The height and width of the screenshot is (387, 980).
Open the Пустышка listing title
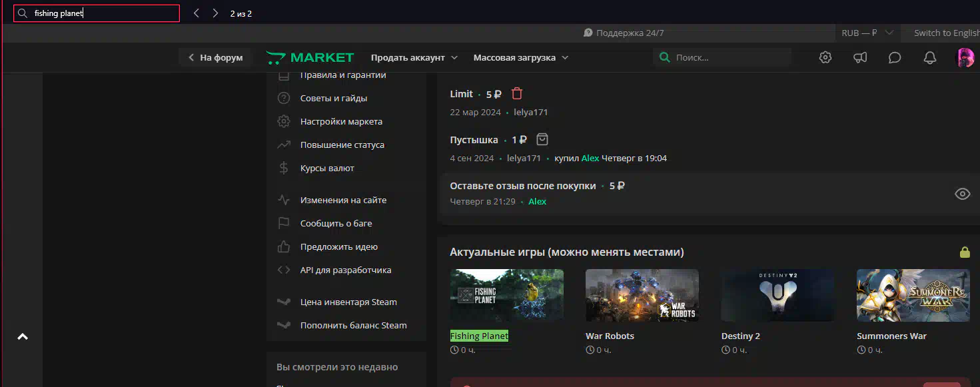pyautogui.click(x=474, y=140)
